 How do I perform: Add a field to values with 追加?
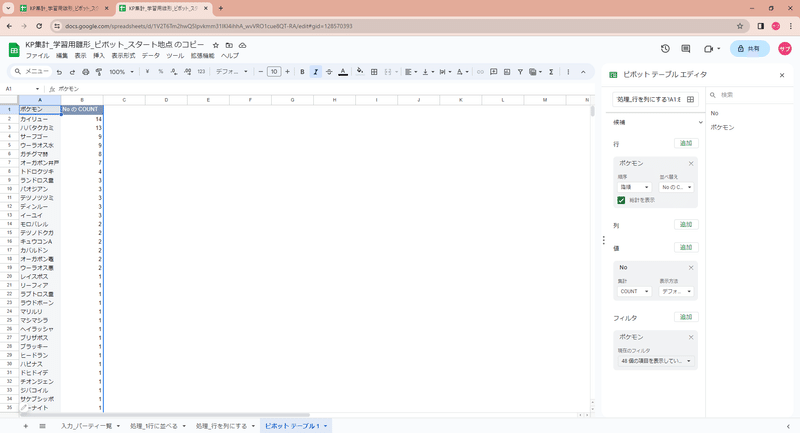(686, 247)
